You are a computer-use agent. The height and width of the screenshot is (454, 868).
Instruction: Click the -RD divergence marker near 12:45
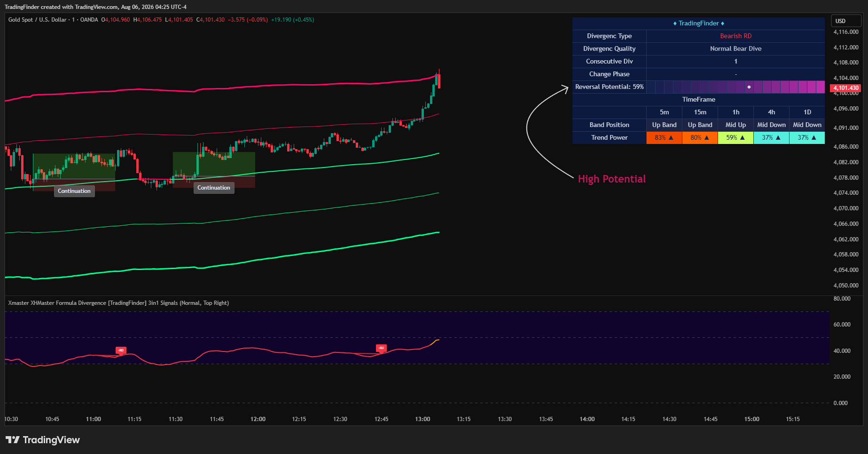tap(381, 348)
